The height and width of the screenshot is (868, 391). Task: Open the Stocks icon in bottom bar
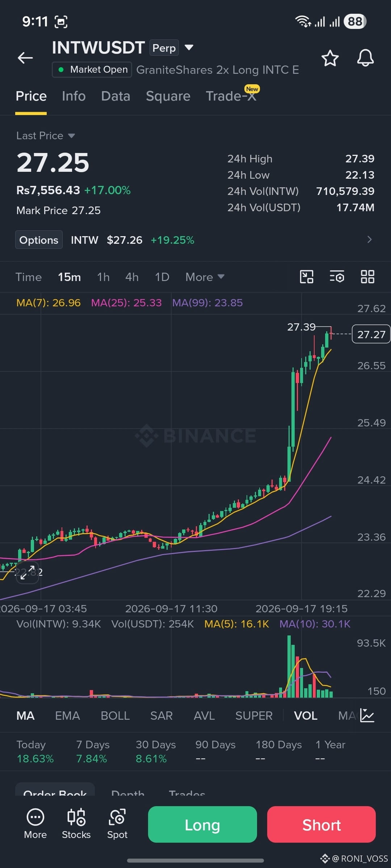click(76, 824)
